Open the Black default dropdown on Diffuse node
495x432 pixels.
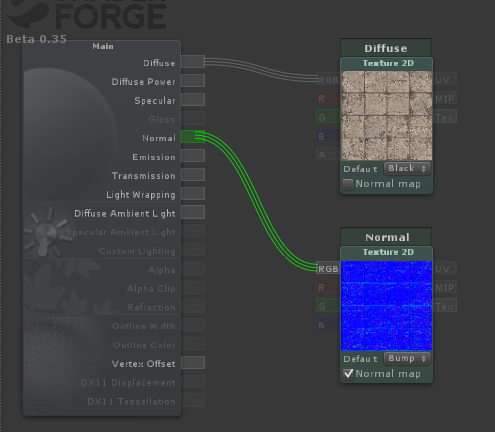point(407,168)
